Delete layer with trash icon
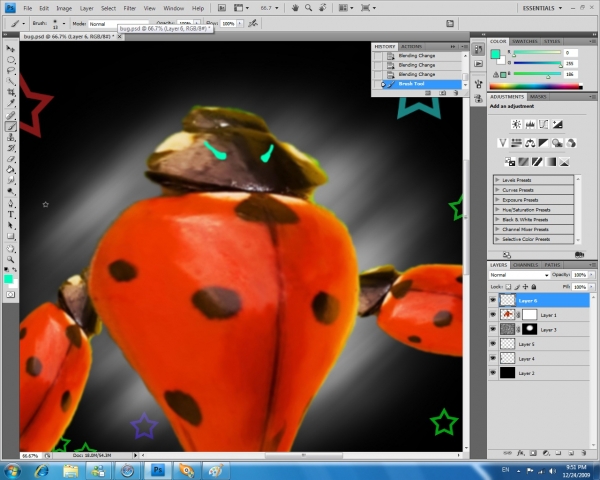The width and height of the screenshot is (600, 480). click(x=584, y=453)
